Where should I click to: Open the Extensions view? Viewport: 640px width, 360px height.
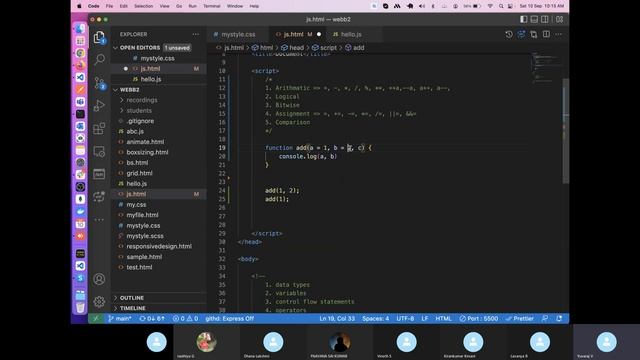click(x=99, y=129)
